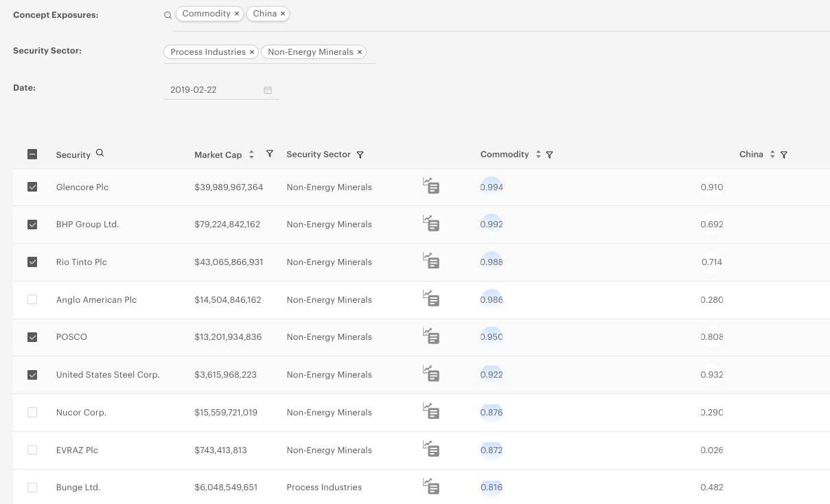Screen dimensions: 830x504
Task: Open the calendar date picker icon
Action: click(x=268, y=90)
